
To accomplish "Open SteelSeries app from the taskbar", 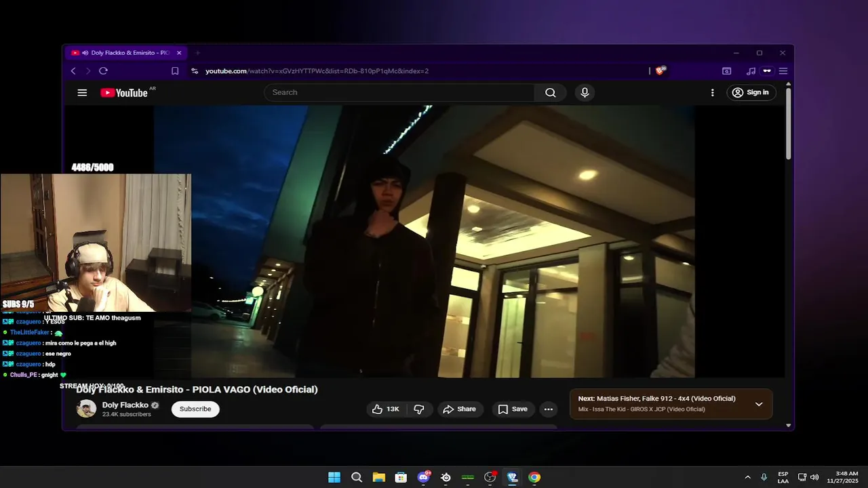I will point(446,477).
